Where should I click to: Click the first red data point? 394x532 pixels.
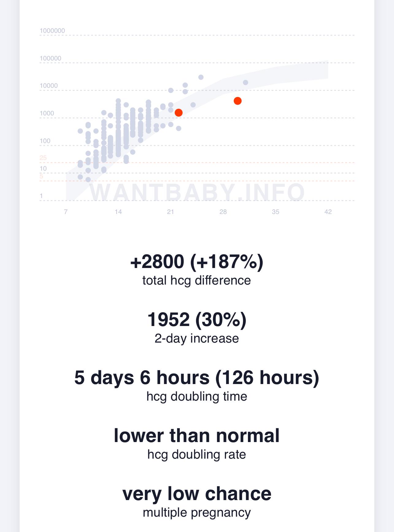pyautogui.click(x=179, y=113)
